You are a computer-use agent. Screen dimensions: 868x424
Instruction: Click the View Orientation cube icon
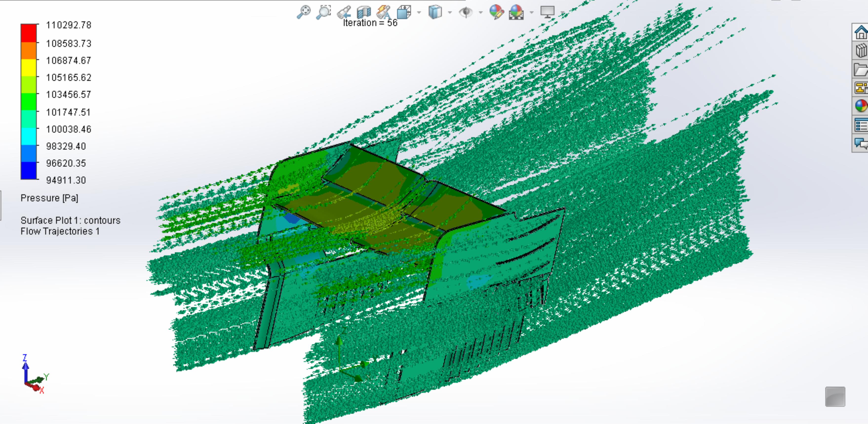[404, 12]
